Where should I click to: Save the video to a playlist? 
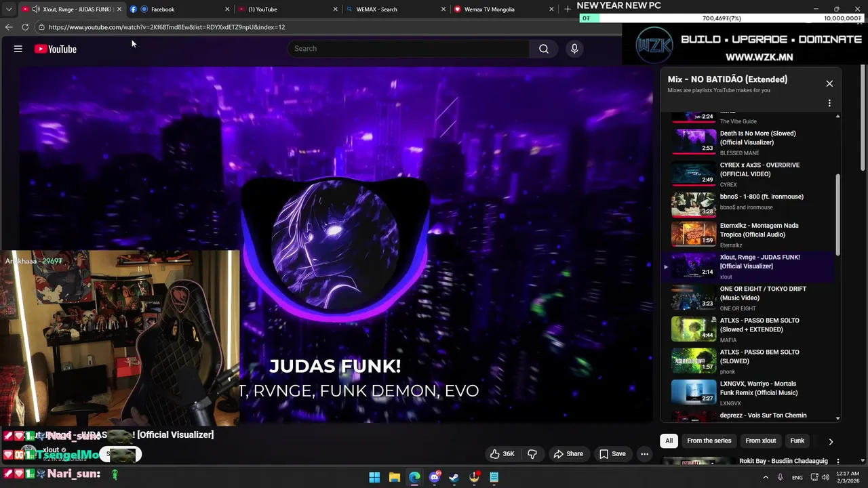[612, 454]
